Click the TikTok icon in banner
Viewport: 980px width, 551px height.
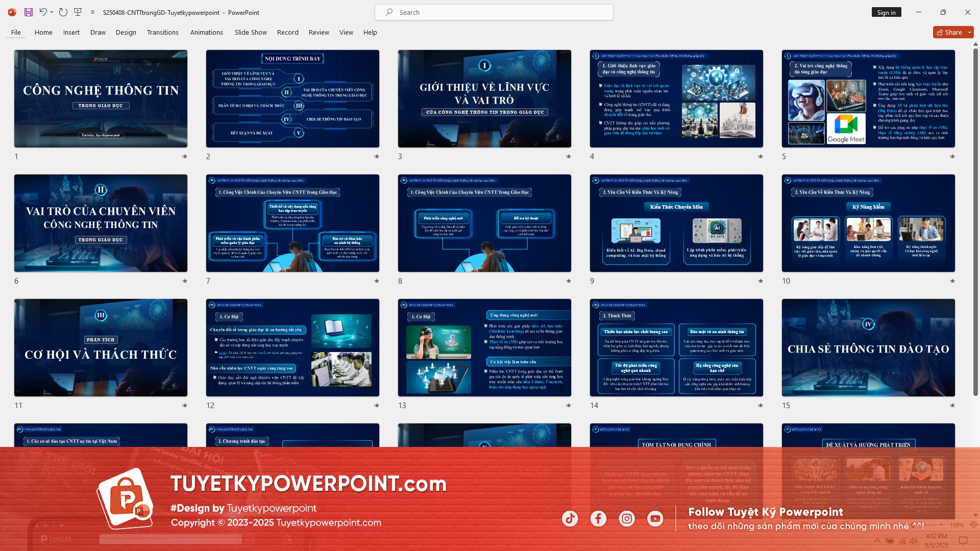(x=570, y=519)
